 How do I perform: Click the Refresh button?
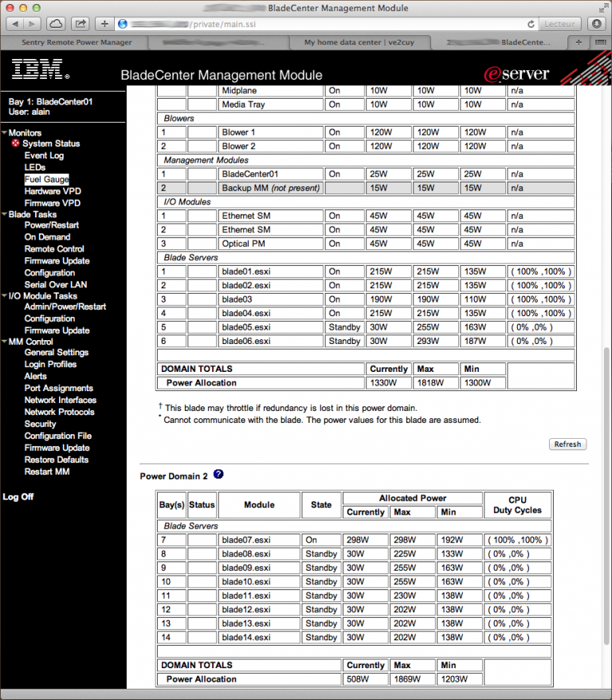(568, 444)
